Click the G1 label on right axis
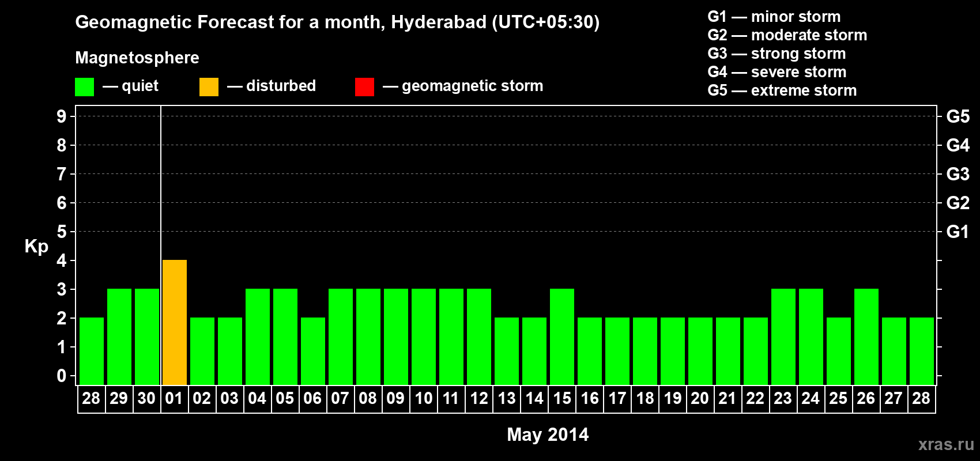980x461 pixels. (958, 232)
